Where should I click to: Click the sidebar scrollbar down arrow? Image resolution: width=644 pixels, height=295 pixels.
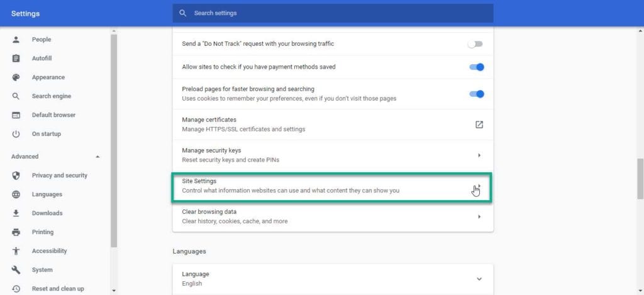114,290
